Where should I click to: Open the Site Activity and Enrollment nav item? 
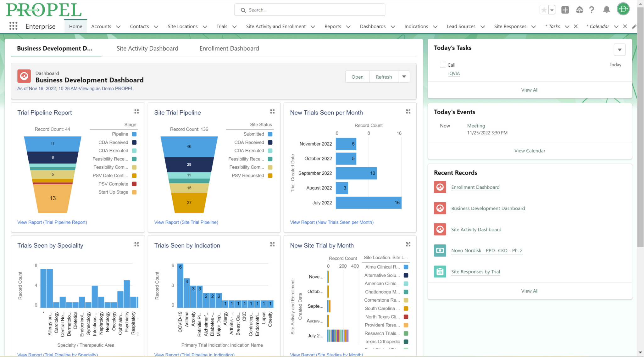pyautogui.click(x=276, y=26)
